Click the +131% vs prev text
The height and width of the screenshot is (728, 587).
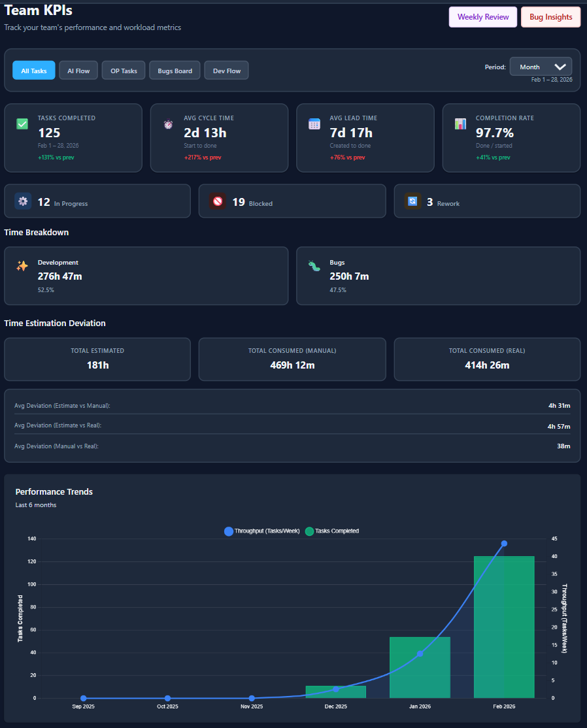56,157
